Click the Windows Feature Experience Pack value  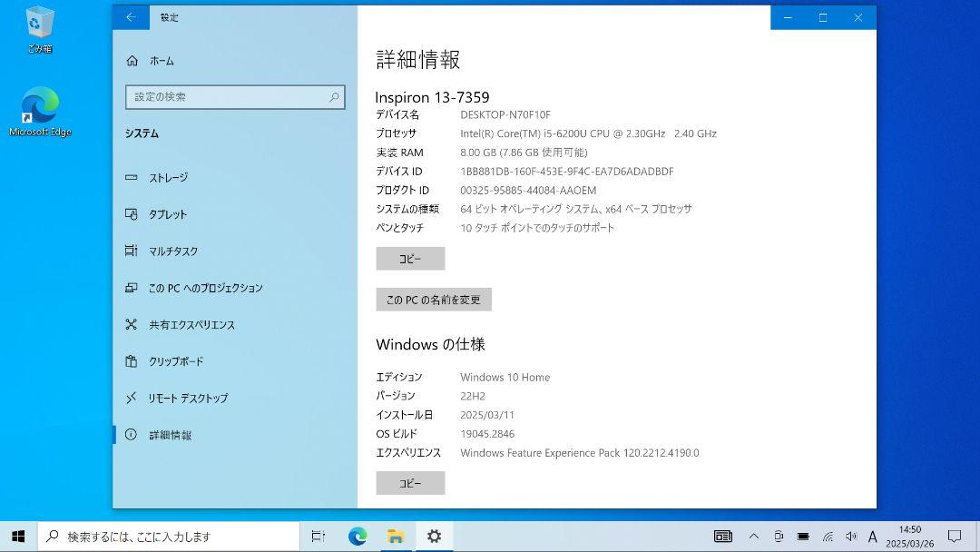click(580, 453)
